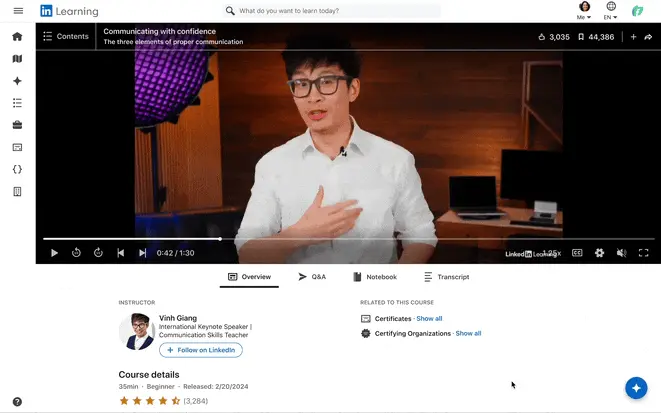The image size is (661, 413).
Task: Click the share arrow icon
Action: pyautogui.click(x=648, y=37)
